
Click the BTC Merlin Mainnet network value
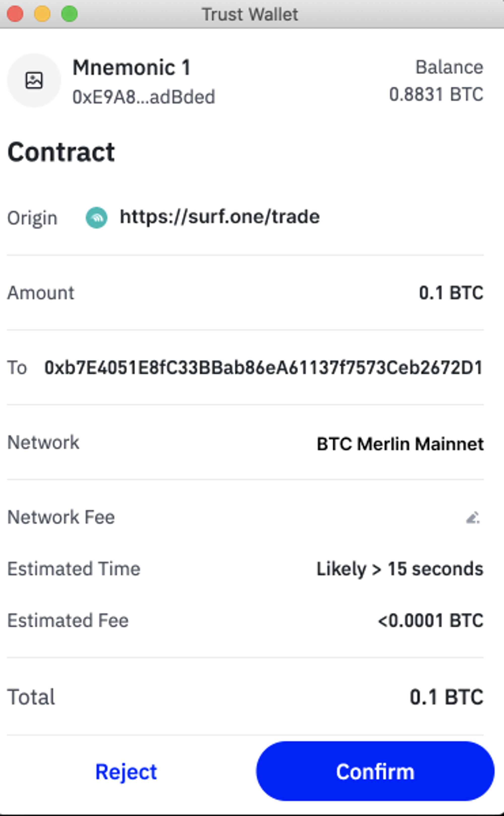click(x=400, y=444)
